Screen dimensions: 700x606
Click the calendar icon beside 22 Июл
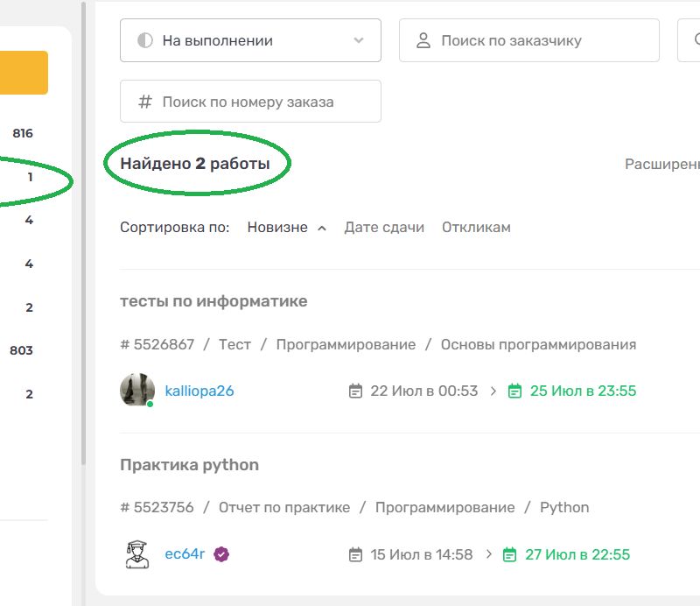pyautogui.click(x=355, y=391)
